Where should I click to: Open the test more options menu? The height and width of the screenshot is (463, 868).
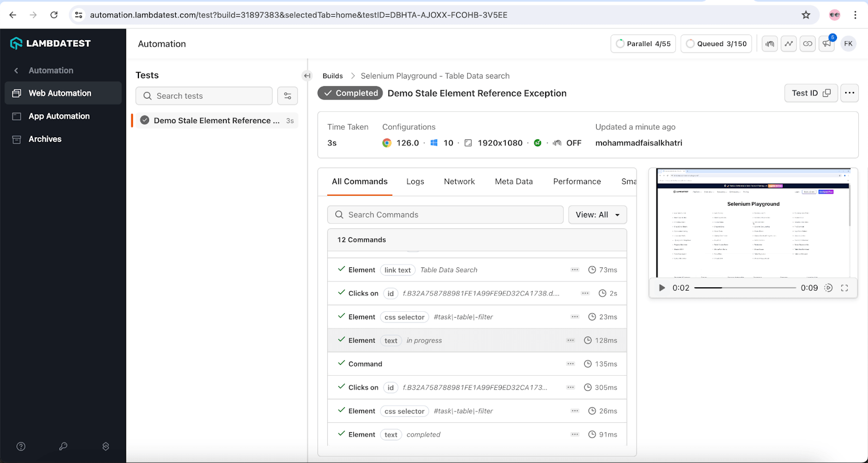[x=850, y=93]
